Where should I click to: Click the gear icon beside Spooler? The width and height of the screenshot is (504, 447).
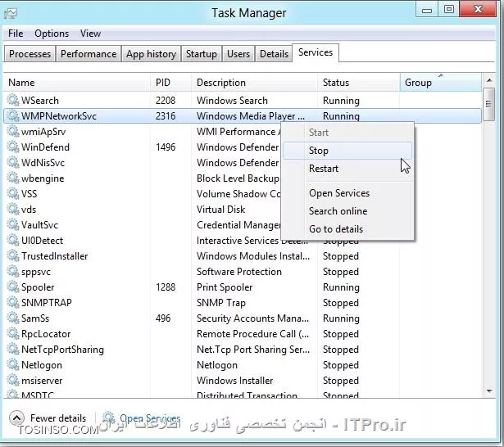(13, 287)
